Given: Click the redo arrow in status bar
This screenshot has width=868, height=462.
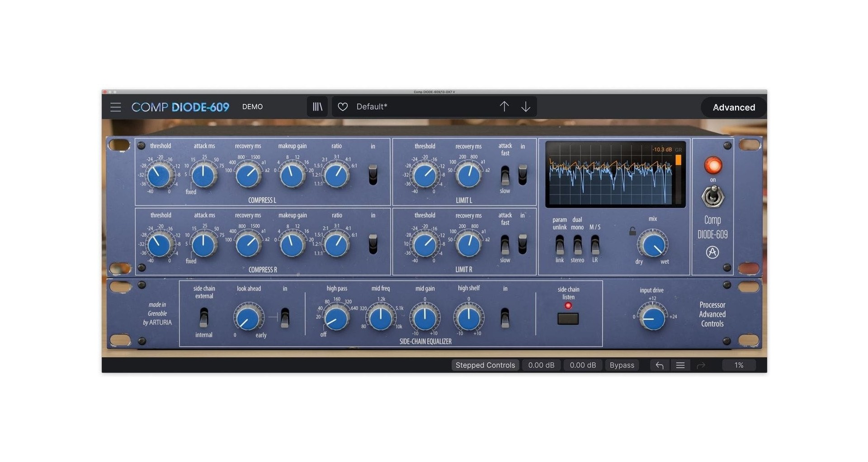Looking at the screenshot, I should pyautogui.click(x=701, y=365).
